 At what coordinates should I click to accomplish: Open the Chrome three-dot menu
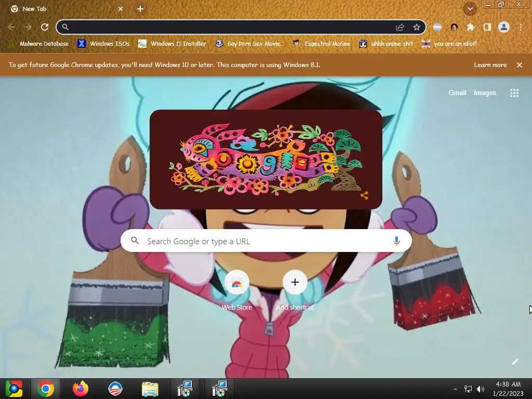521,27
